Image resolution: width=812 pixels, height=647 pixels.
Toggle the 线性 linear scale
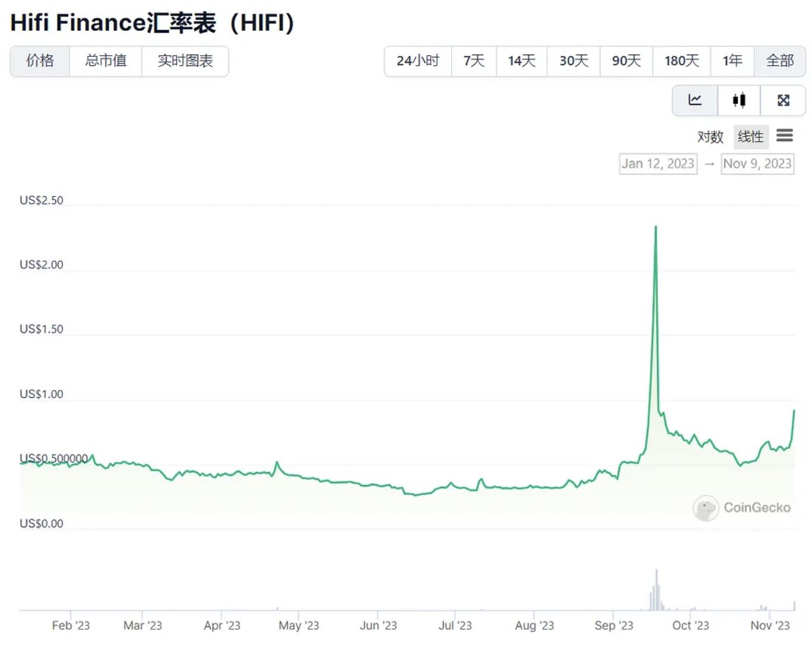tap(751, 137)
